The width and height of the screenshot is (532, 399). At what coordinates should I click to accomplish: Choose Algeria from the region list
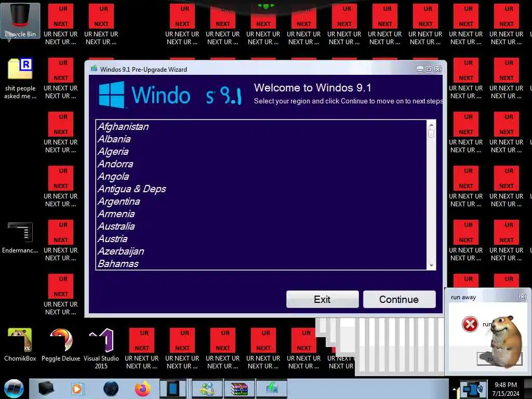[x=261, y=152]
